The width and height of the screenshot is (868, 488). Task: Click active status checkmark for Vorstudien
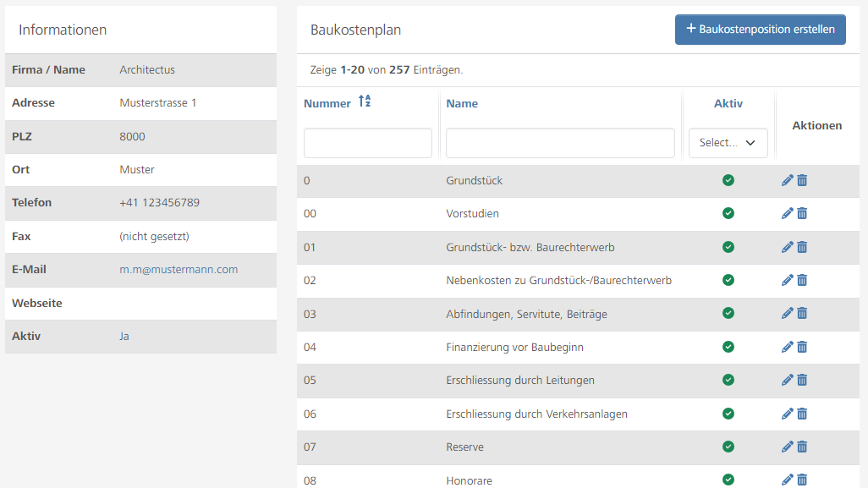click(728, 213)
